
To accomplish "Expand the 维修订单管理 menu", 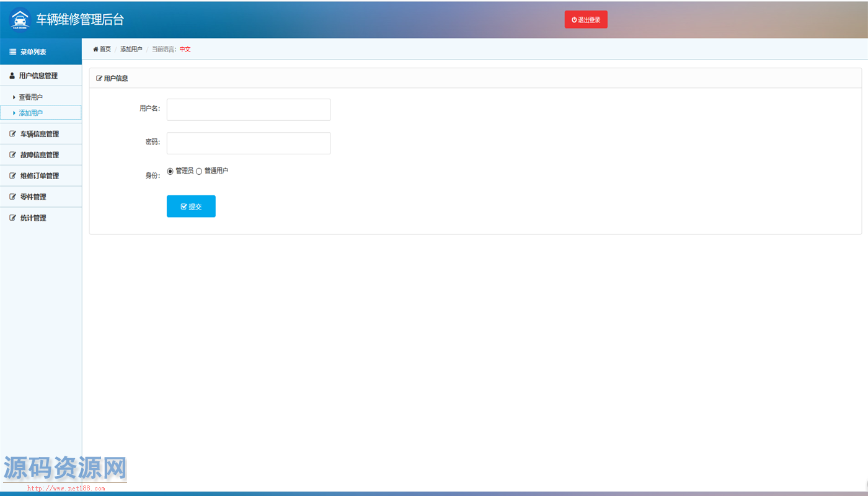I will [x=41, y=176].
